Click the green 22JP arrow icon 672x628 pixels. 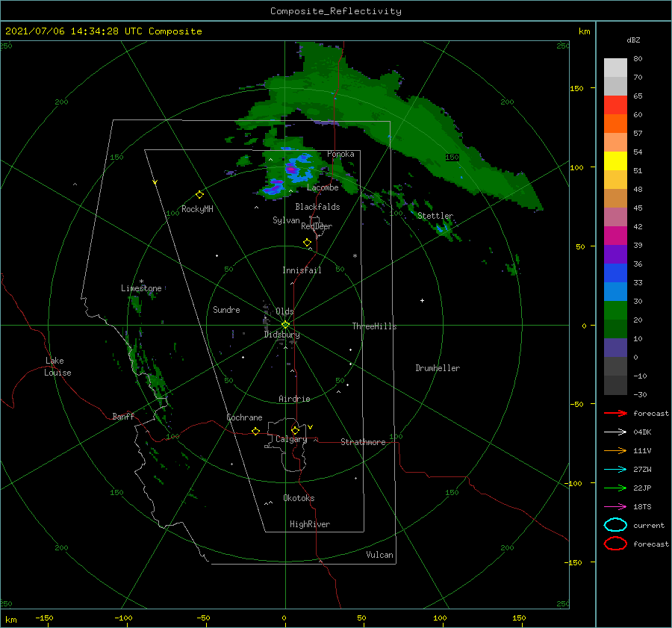click(615, 488)
